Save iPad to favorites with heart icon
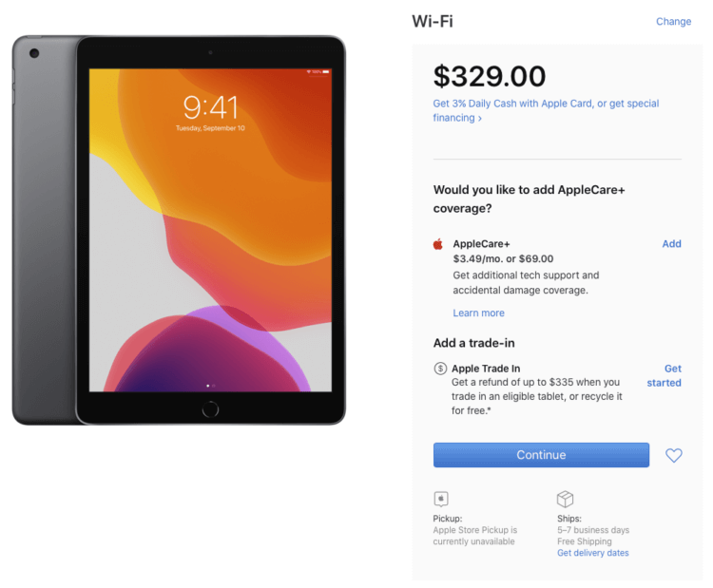713x588 pixels. [x=673, y=455]
